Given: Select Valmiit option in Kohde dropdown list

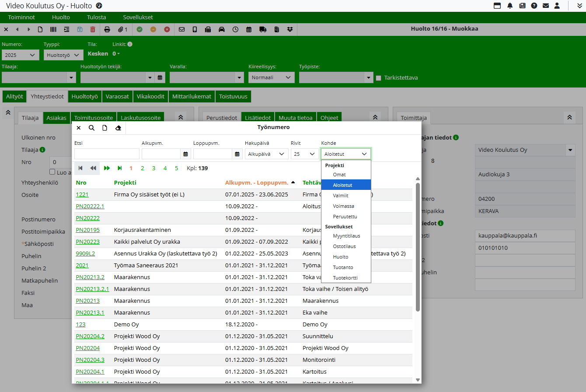Looking at the screenshot, I should pyautogui.click(x=341, y=196).
